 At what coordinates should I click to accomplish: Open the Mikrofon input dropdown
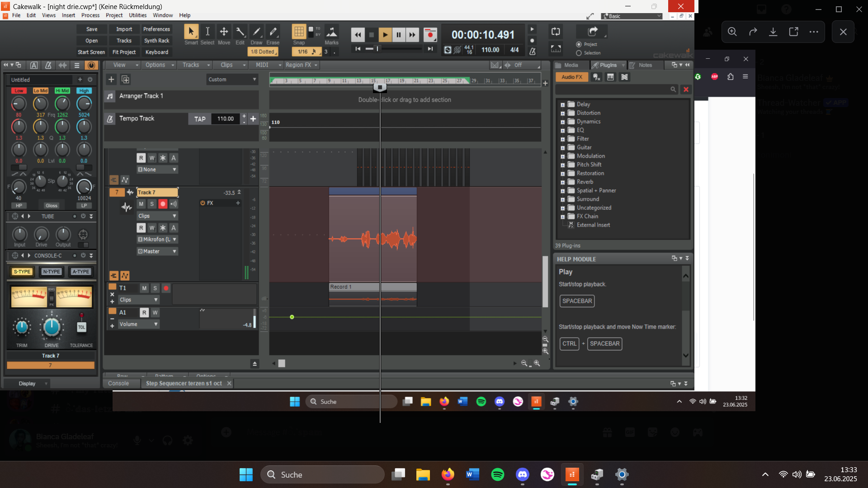[157, 239]
